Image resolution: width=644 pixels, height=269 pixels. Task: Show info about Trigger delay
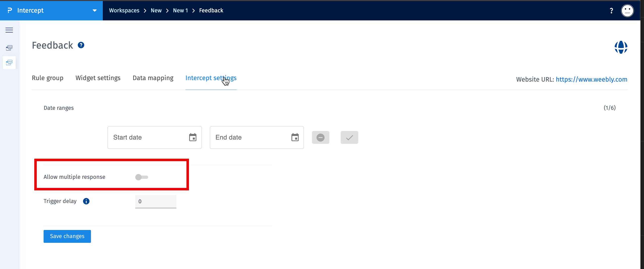[x=86, y=201]
